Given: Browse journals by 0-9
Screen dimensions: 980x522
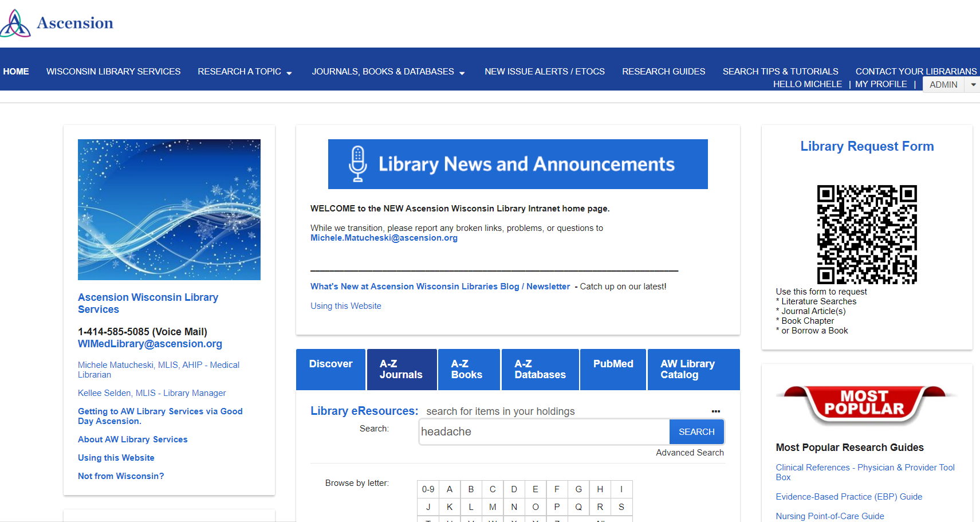Looking at the screenshot, I should click(428, 489).
